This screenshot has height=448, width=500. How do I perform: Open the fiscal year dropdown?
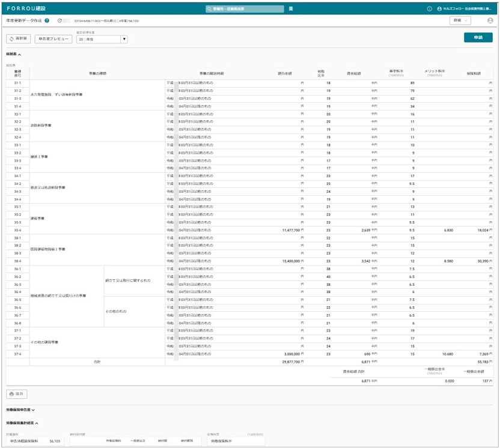click(102, 39)
